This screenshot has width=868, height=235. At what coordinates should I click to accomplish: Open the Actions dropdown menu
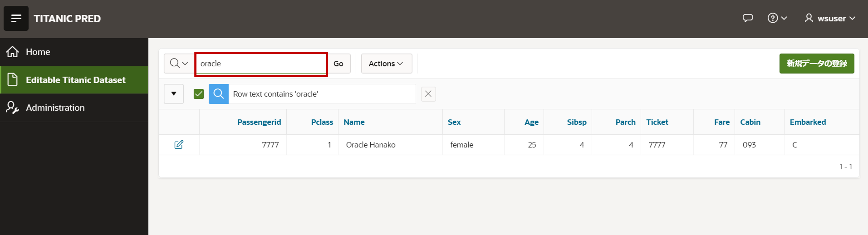(386, 64)
